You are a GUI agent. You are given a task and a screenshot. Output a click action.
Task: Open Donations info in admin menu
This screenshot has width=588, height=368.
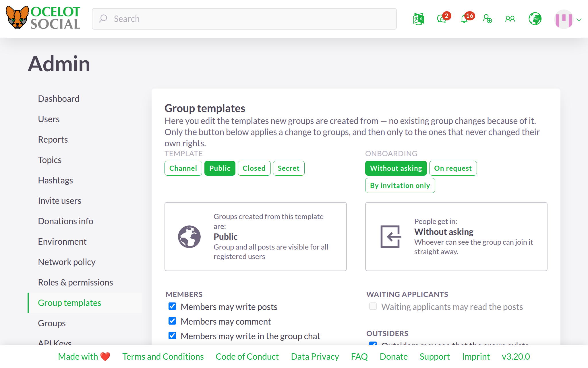pyautogui.click(x=85, y=221)
